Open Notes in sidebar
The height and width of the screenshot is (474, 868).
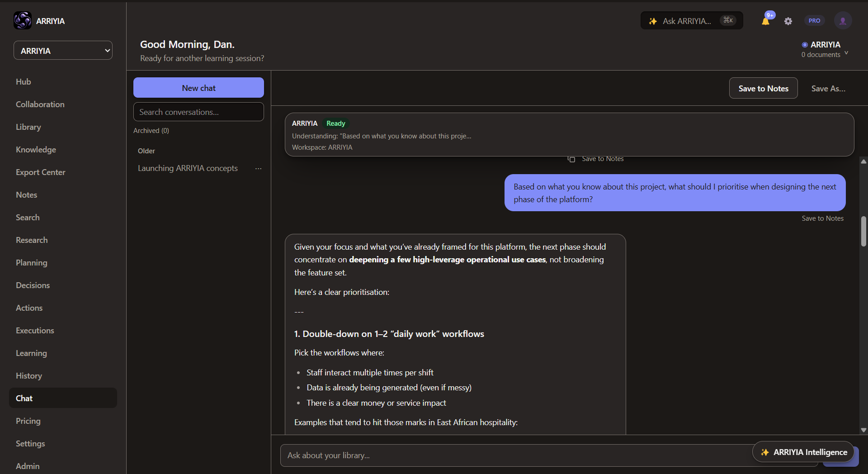27,195
